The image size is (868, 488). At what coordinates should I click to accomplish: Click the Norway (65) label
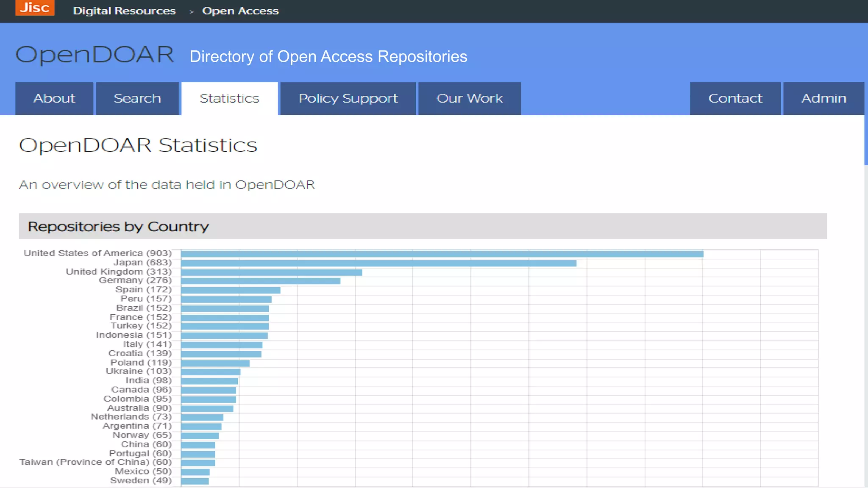[142, 435]
